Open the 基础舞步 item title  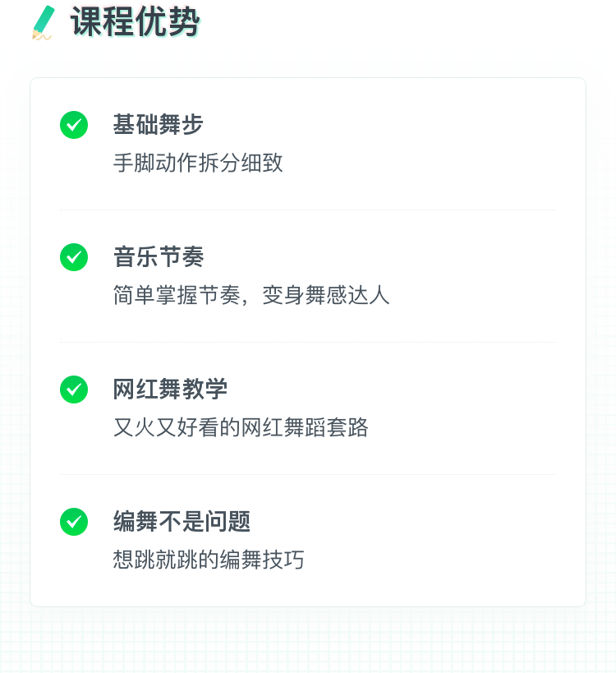click(158, 125)
